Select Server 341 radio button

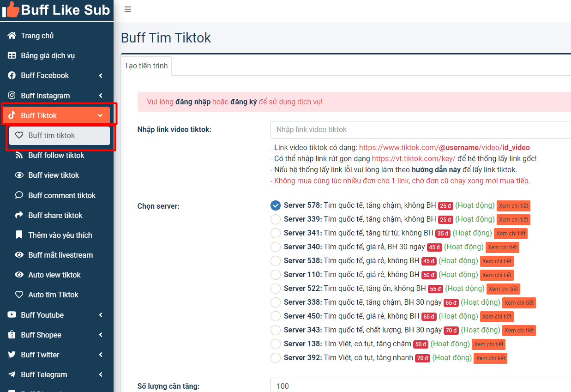276,233
